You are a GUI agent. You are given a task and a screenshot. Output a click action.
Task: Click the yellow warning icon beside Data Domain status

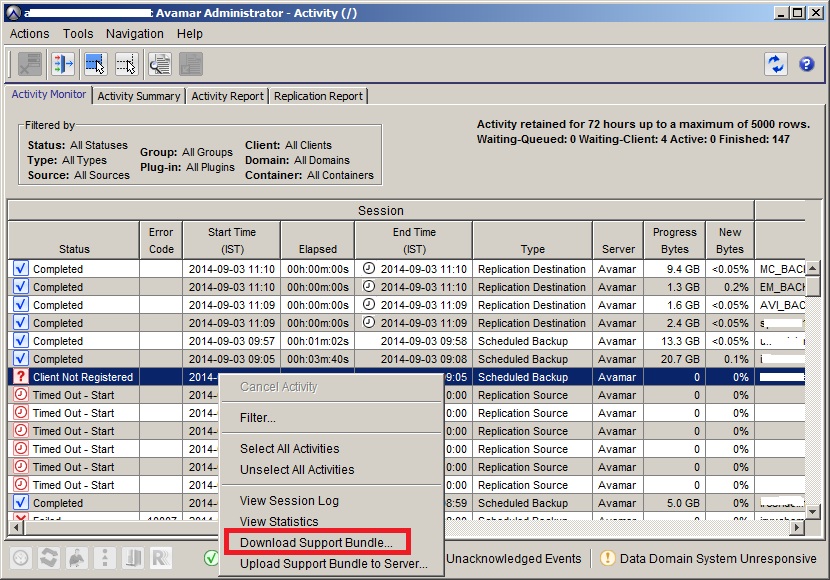607,559
